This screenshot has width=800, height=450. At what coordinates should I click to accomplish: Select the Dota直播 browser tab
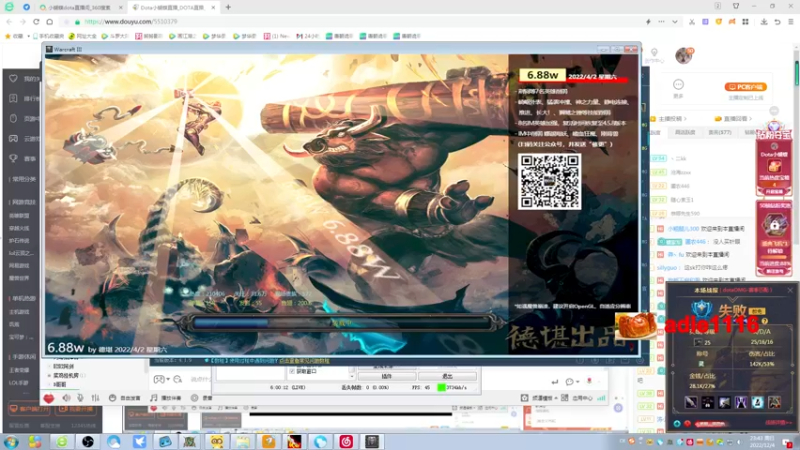[173, 8]
